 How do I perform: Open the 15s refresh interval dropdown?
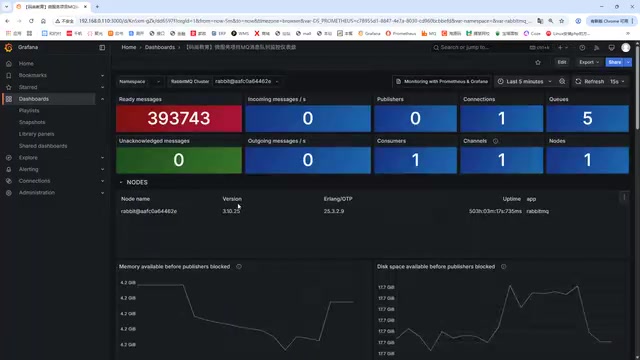tap(618, 82)
